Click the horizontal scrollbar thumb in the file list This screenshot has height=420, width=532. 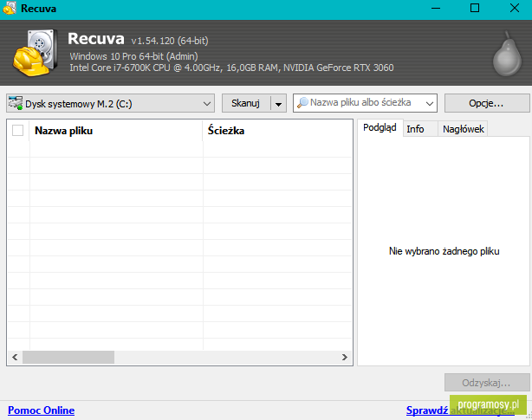(x=68, y=358)
